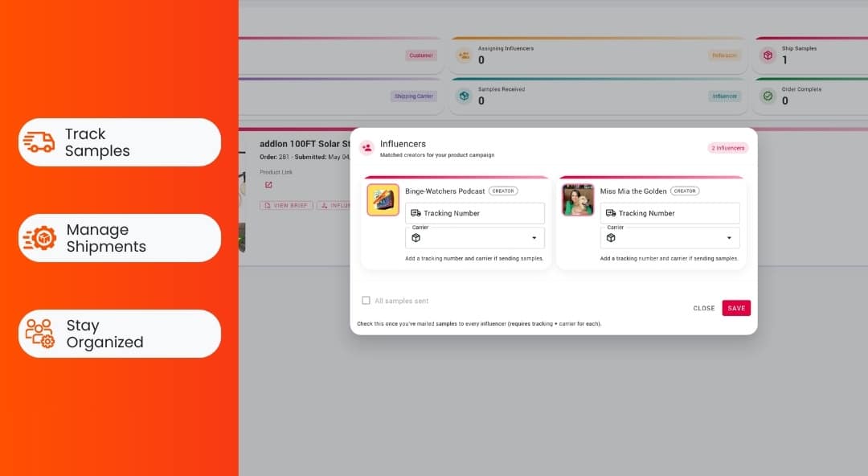This screenshot has height=476, width=868.
Task: Click the CREATOR tag next to Binge-Watchers Podcast
Action: pos(503,191)
